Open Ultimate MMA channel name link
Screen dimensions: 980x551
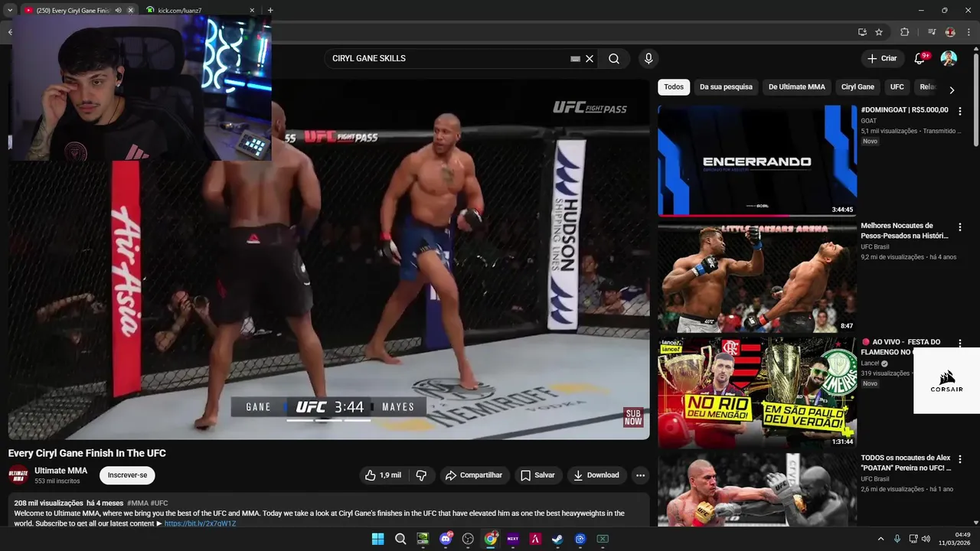pos(61,471)
